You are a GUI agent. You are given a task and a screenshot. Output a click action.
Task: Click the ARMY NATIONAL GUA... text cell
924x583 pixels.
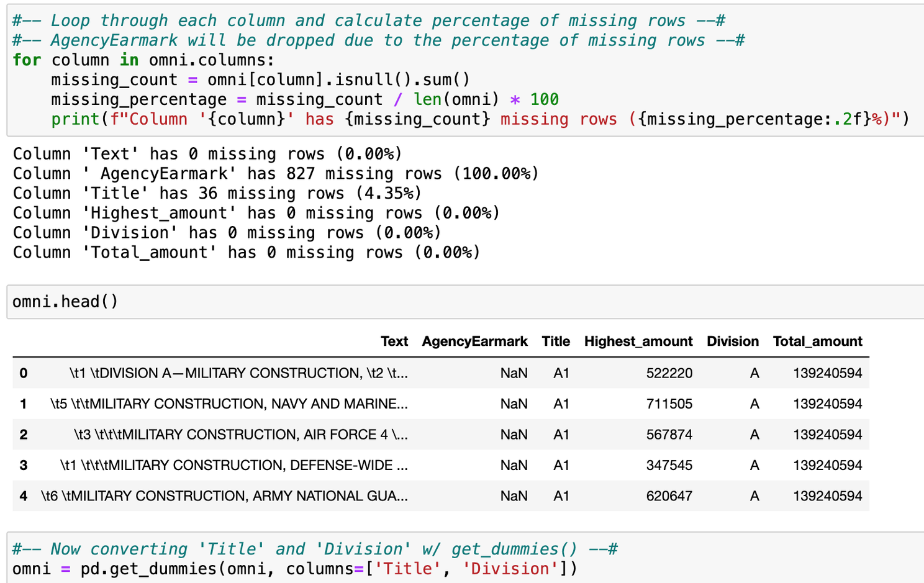click(x=224, y=496)
